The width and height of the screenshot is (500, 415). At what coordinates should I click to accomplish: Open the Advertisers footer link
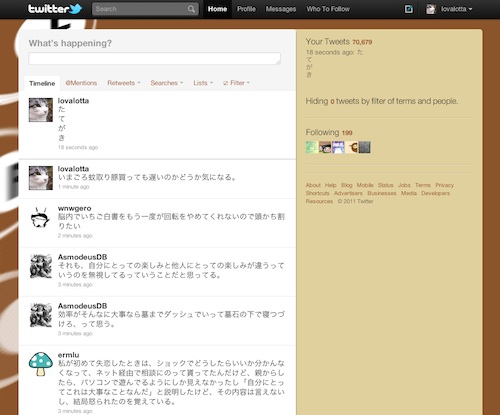point(348,193)
